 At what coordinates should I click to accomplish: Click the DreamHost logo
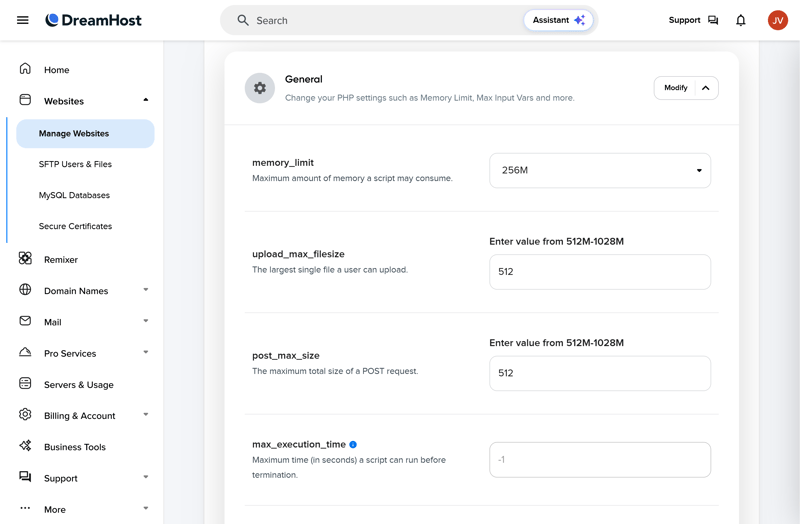point(93,20)
